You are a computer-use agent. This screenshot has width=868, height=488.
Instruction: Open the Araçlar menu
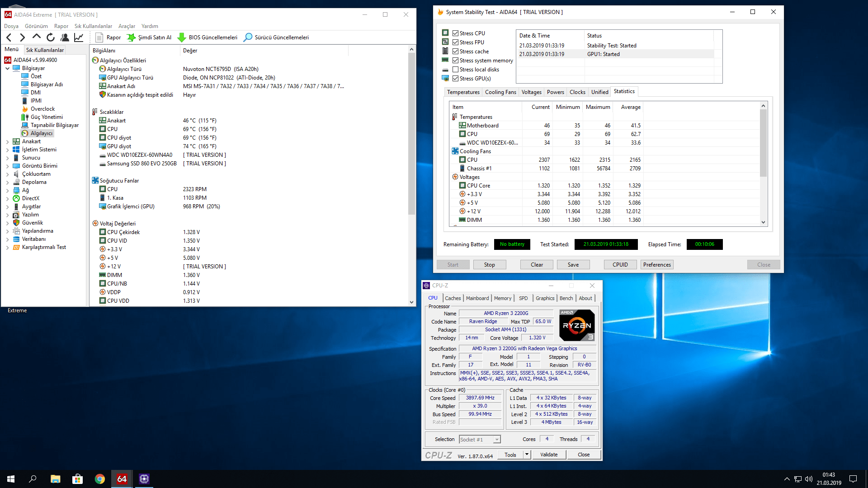point(127,26)
